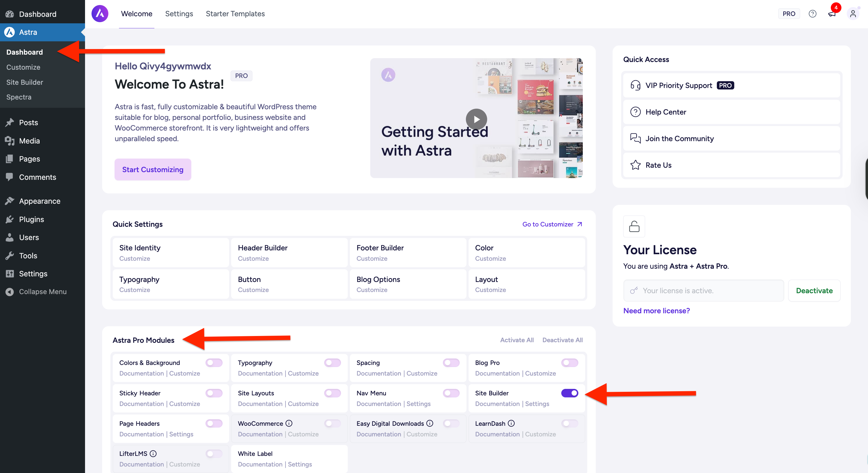The image size is (868, 473).
Task: Click the WooCommerce info icon
Action: [x=289, y=423]
